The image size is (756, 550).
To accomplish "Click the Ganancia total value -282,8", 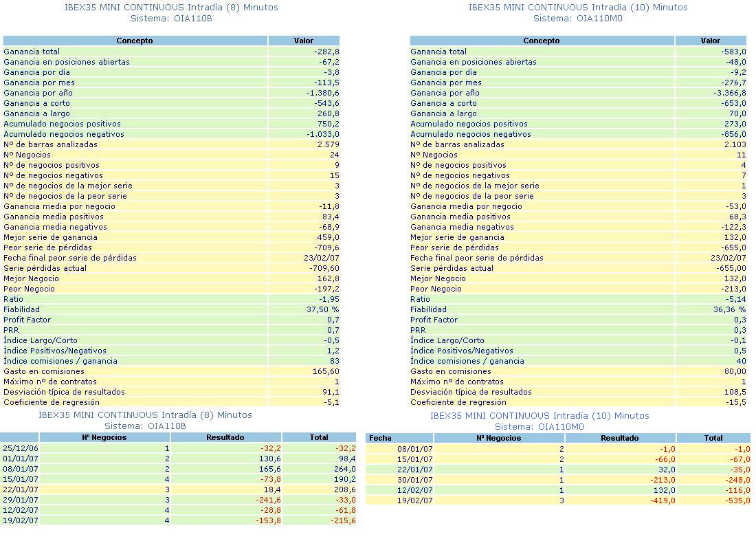I will click(326, 52).
